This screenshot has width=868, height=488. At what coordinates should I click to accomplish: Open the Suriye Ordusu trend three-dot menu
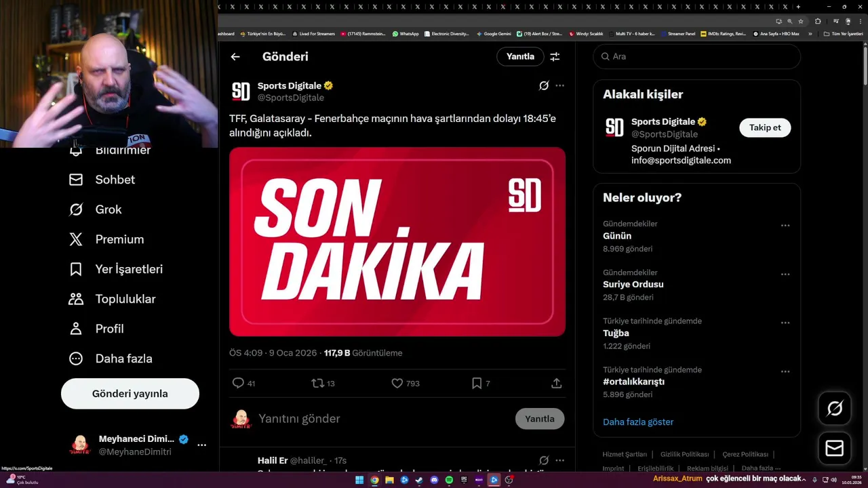pyautogui.click(x=785, y=274)
